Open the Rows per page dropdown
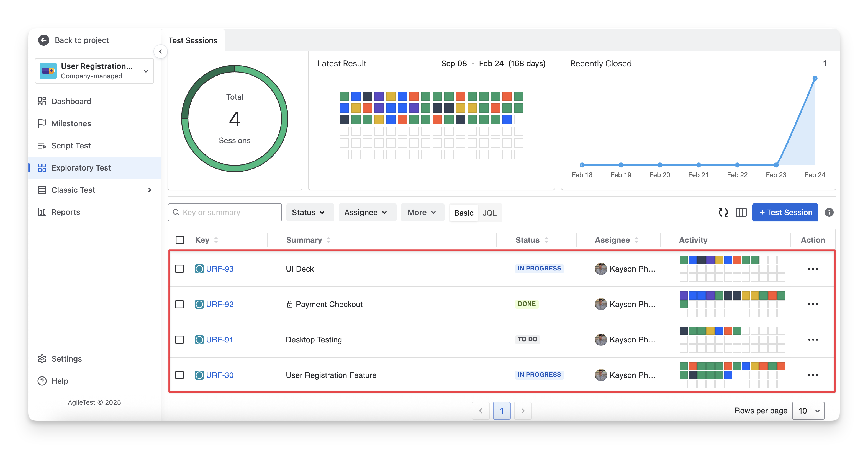The width and height of the screenshot is (868, 449). (x=808, y=411)
